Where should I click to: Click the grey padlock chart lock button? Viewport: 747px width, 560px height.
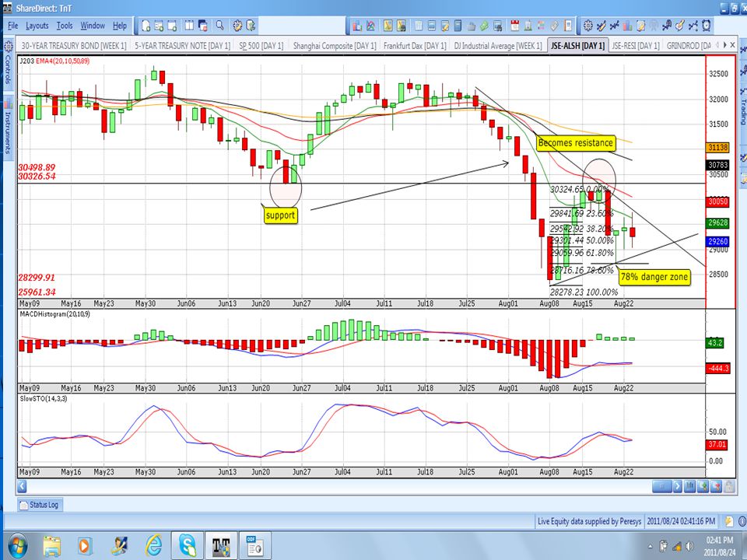(728, 486)
